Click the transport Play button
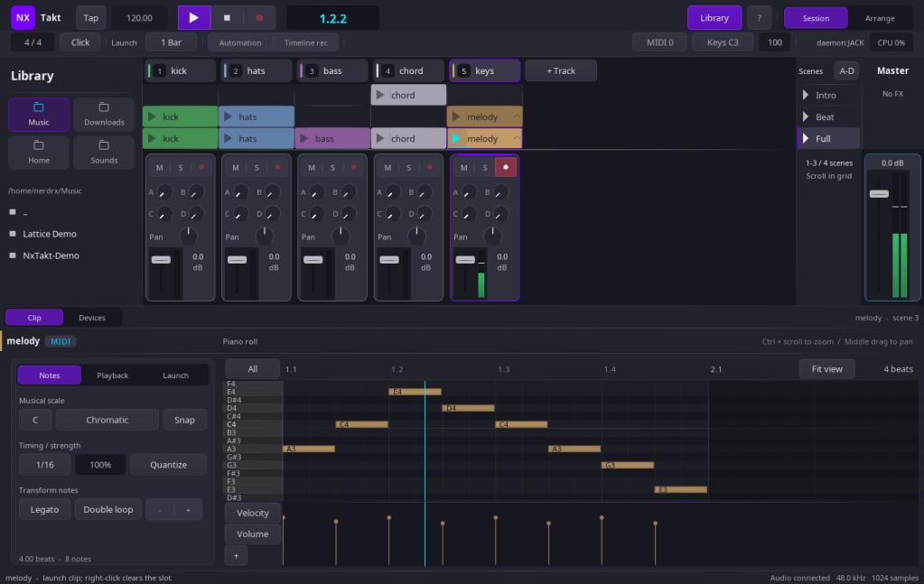 [194, 18]
